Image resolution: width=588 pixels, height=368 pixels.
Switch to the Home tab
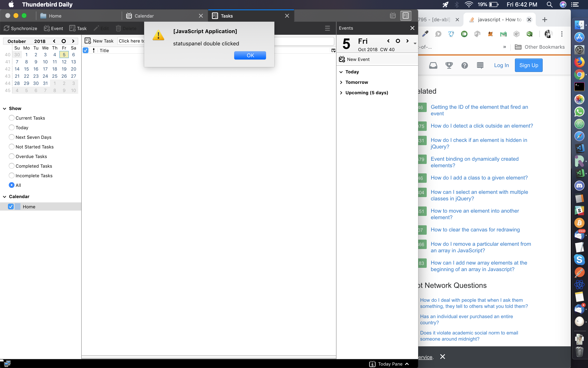click(79, 16)
